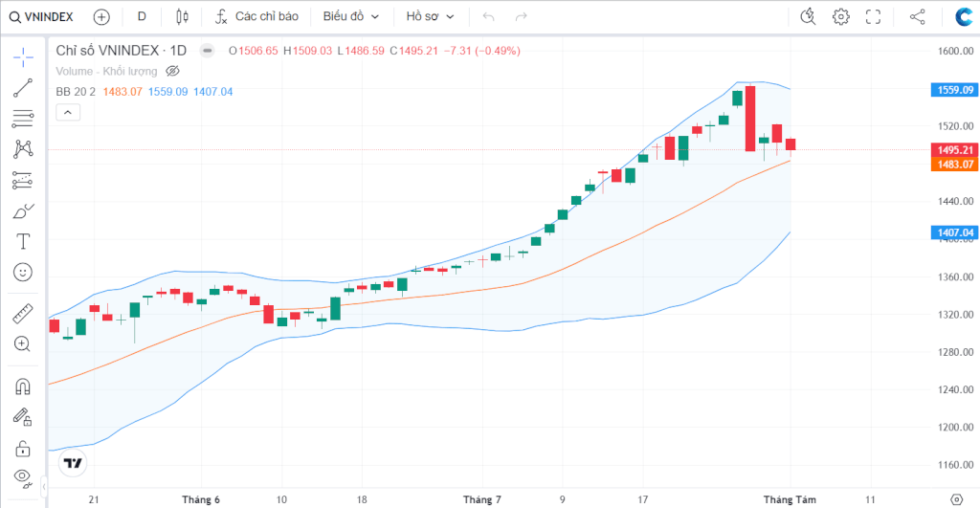Image resolution: width=980 pixels, height=508 pixels.
Task: Open the horizontal lines tool group
Action: 23,119
